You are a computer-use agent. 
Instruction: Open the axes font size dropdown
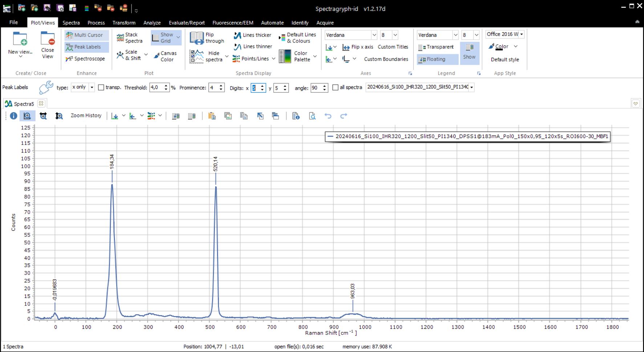(x=395, y=35)
